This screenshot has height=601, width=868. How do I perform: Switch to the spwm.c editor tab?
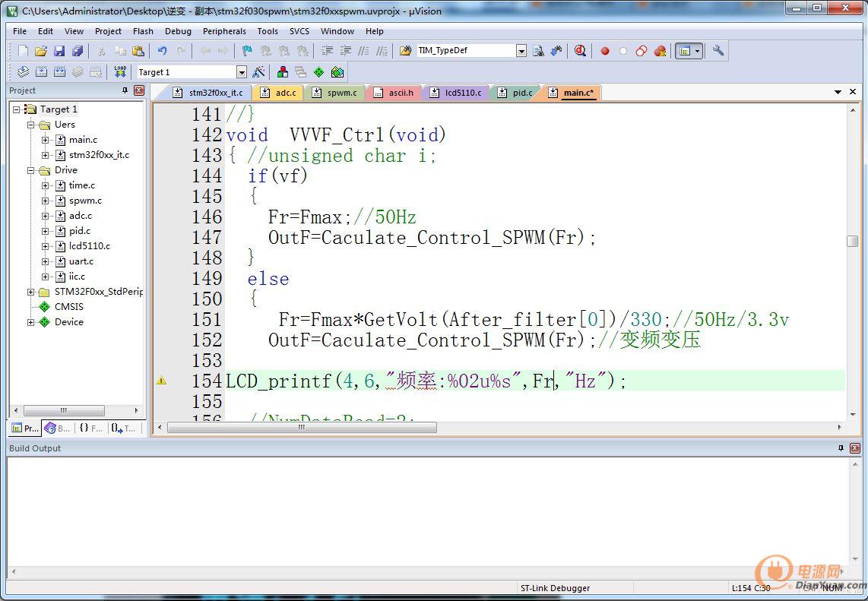[336, 93]
